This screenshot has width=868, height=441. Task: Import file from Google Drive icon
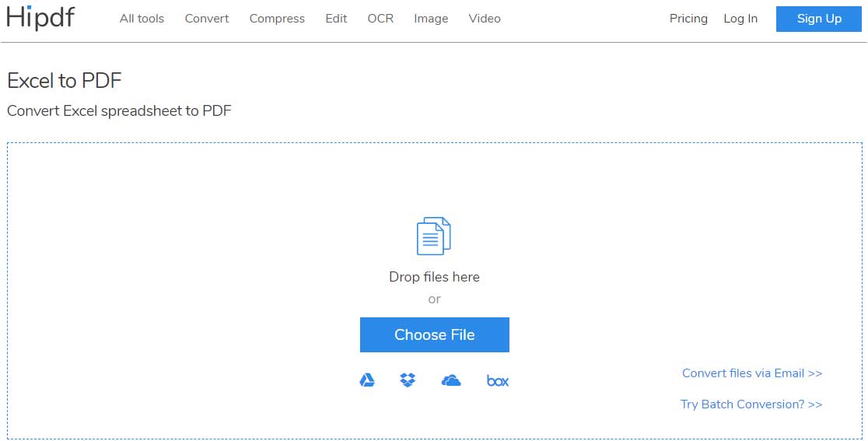367,380
